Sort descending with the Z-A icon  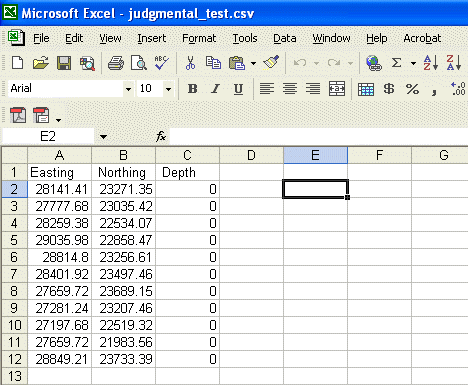(454, 63)
